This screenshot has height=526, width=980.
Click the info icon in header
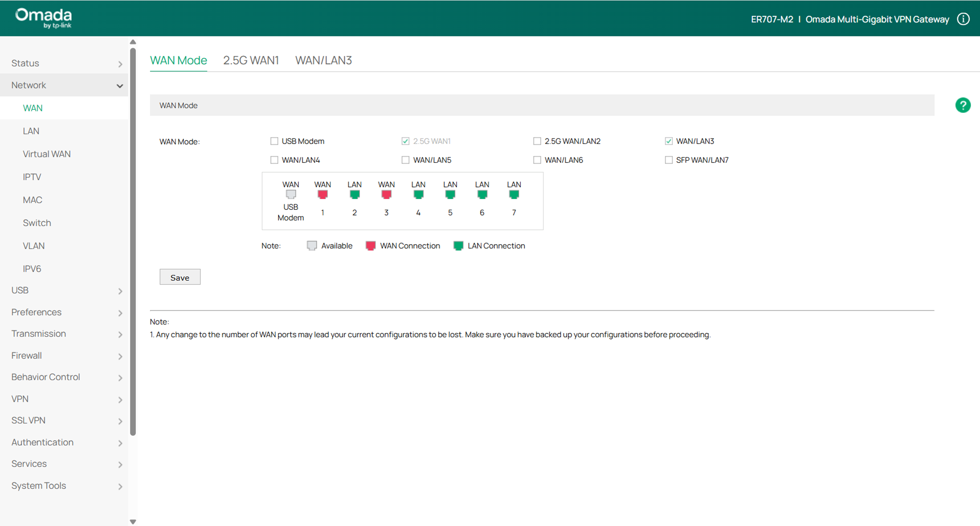click(x=963, y=19)
